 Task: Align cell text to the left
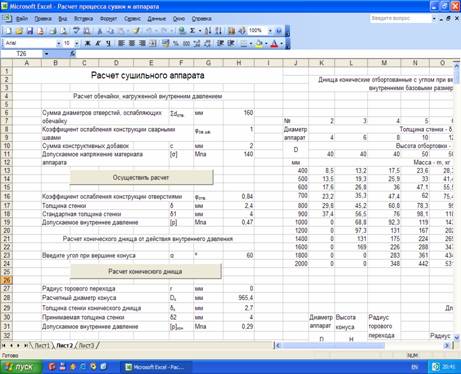click(x=121, y=43)
